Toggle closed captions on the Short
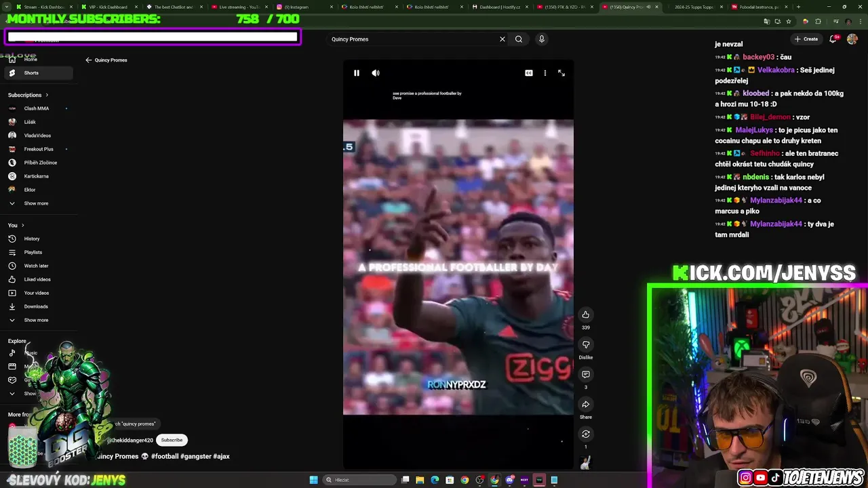Screen dimensions: 868x488 (x=529, y=73)
